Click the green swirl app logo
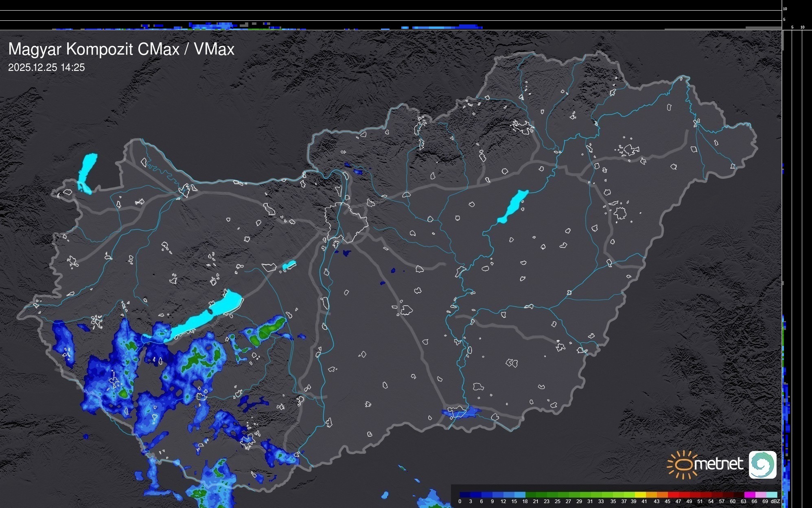This screenshot has width=812, height=508. [x=762, y=464]
